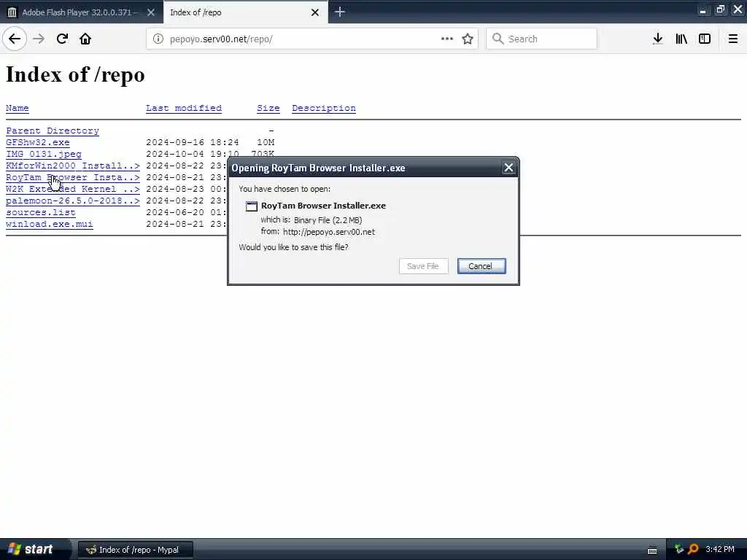Select the Index of /repo tab
The width and height of the screenshot is (747, 560).
point(245,12)
